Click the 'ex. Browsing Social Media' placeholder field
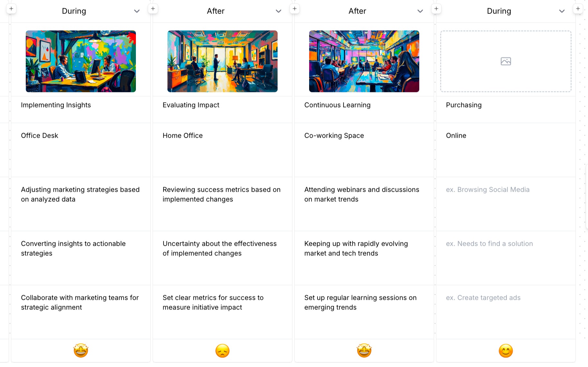 488,190
